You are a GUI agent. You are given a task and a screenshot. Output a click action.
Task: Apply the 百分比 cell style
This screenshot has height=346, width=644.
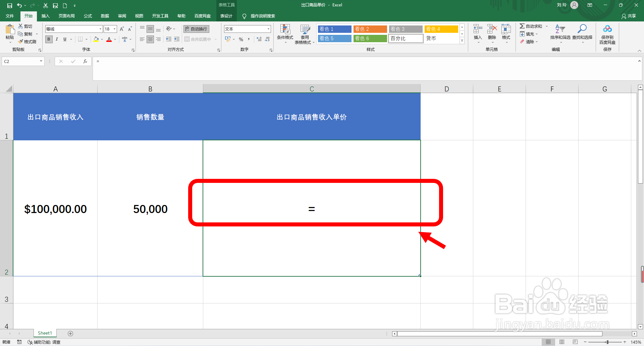point(406,39)
